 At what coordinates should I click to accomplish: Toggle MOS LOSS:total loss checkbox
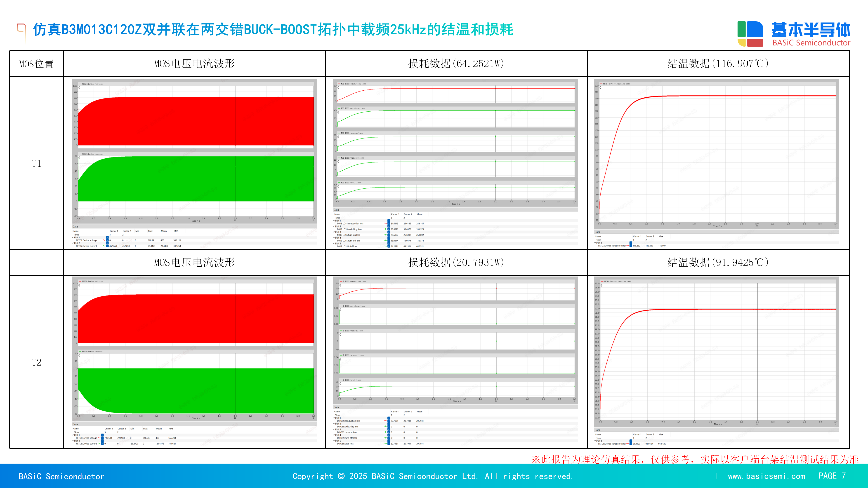pos(389,246)
